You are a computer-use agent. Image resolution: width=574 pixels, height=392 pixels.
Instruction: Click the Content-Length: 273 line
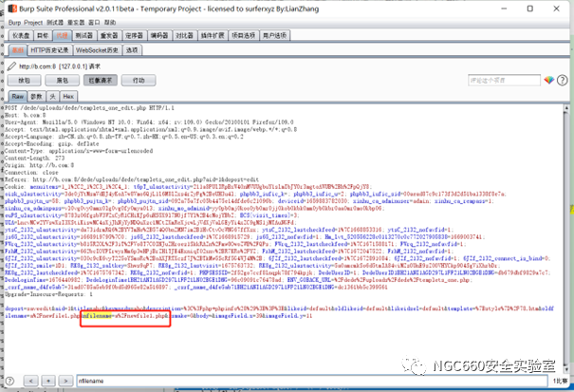[35, 159]
